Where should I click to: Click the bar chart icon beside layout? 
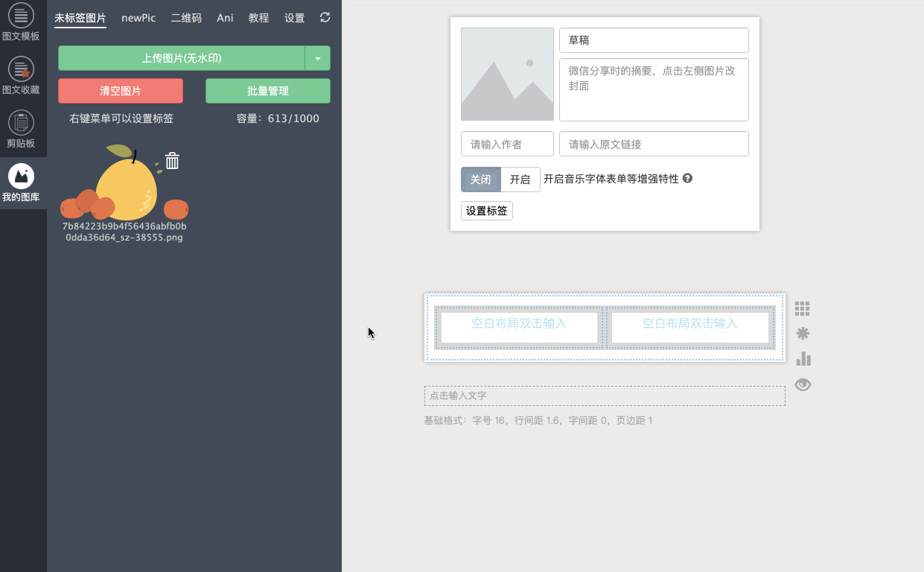coord(803,359)
